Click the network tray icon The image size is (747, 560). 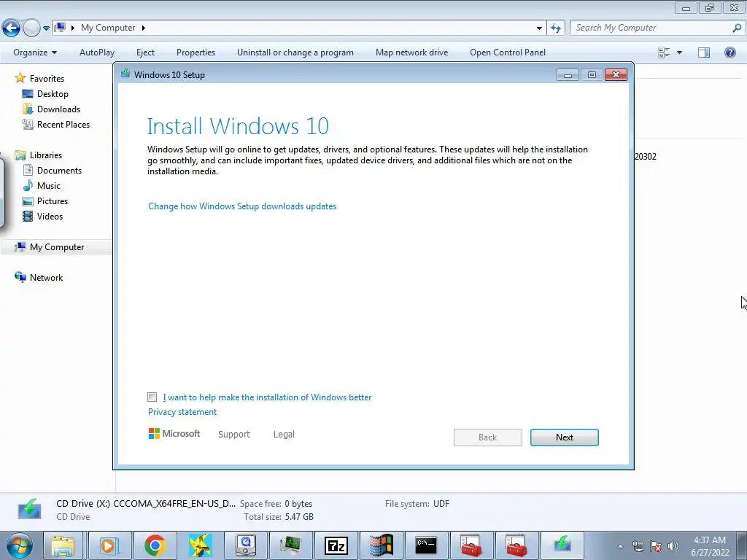click(638, 546)
